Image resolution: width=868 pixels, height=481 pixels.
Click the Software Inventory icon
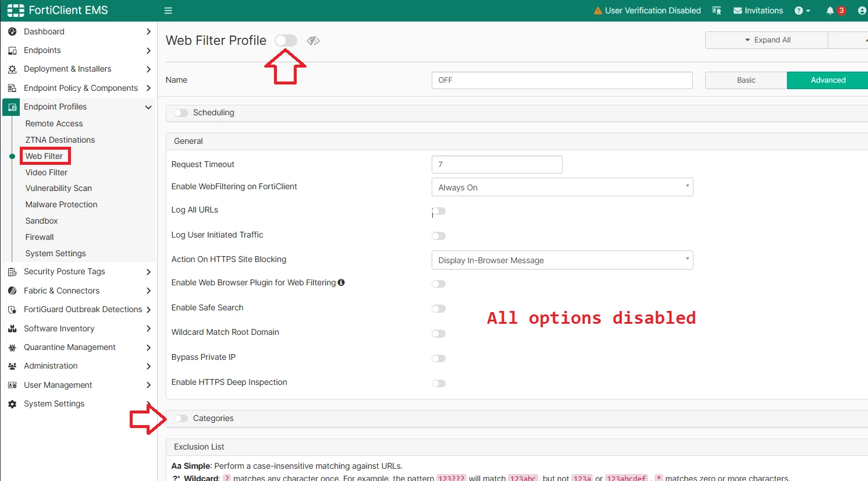pyautogui.click(x=12, y=328)
